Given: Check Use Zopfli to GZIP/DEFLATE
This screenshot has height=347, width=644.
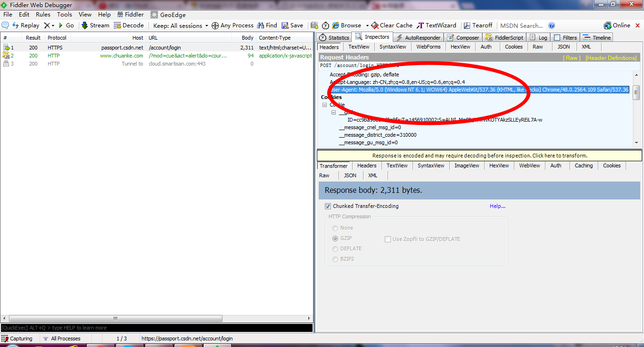Looking at the screenshot, I should (x=388, y=239).
